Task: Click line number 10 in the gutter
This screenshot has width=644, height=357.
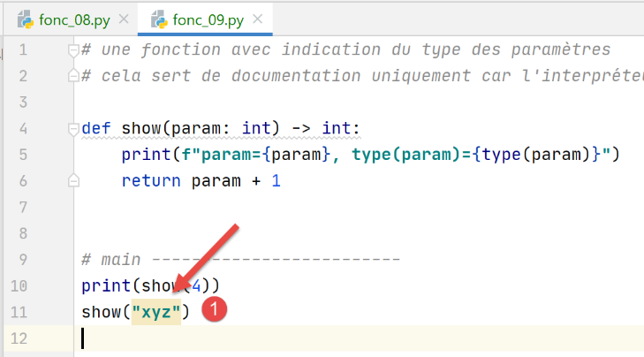Action: (x=22, y=286)
